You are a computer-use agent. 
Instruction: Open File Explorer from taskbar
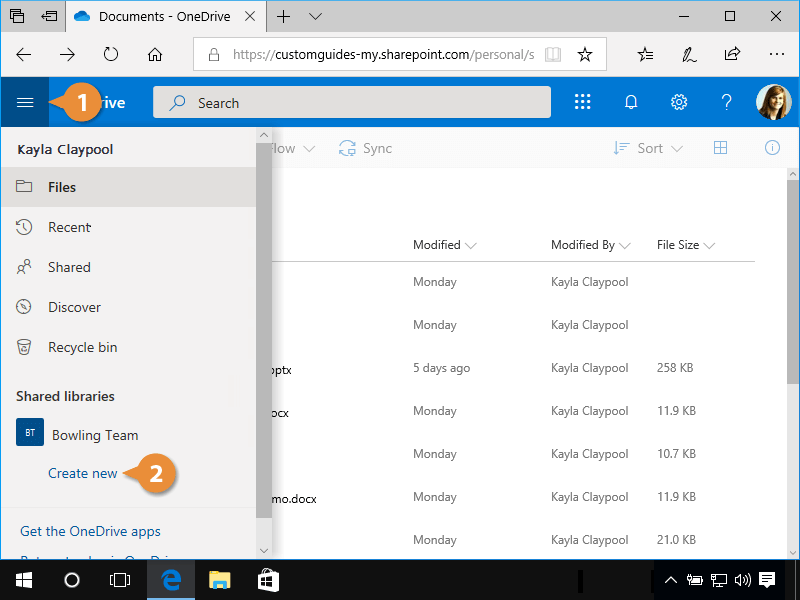coord(220,580)
